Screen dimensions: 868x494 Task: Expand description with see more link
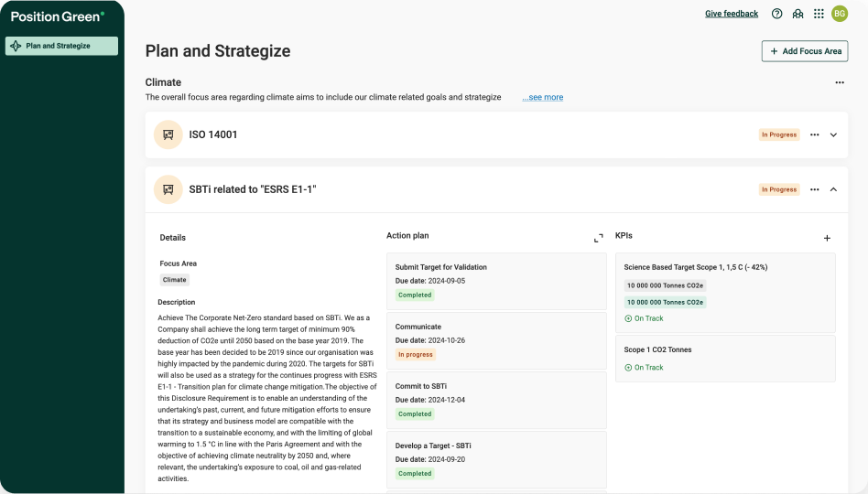pyautogui.click(x=543, y=98)
